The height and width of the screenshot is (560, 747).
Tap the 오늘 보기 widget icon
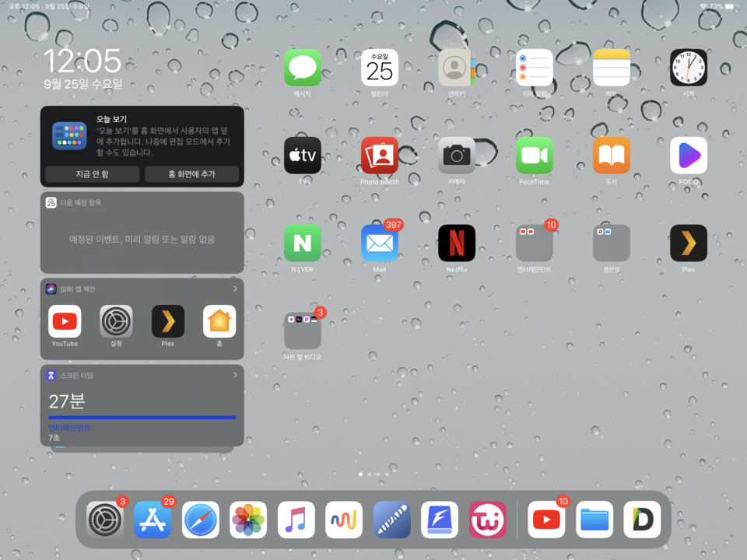(x=69, y=135)
